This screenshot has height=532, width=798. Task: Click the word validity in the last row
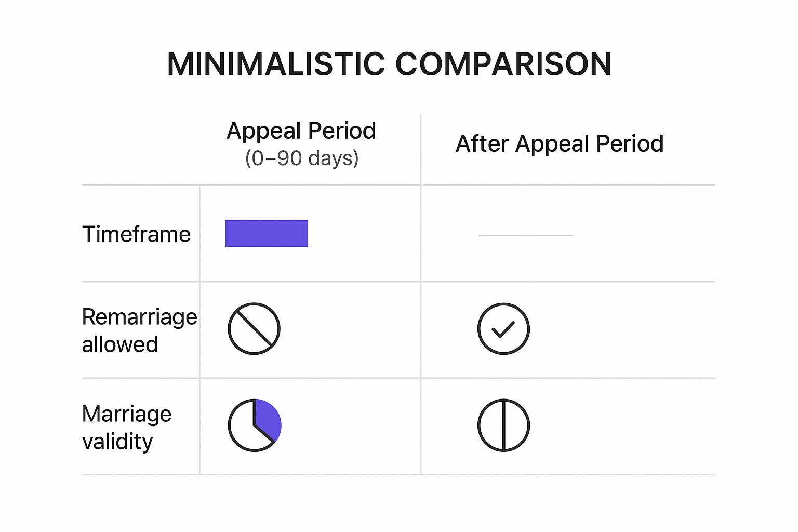tap(117, 442)
